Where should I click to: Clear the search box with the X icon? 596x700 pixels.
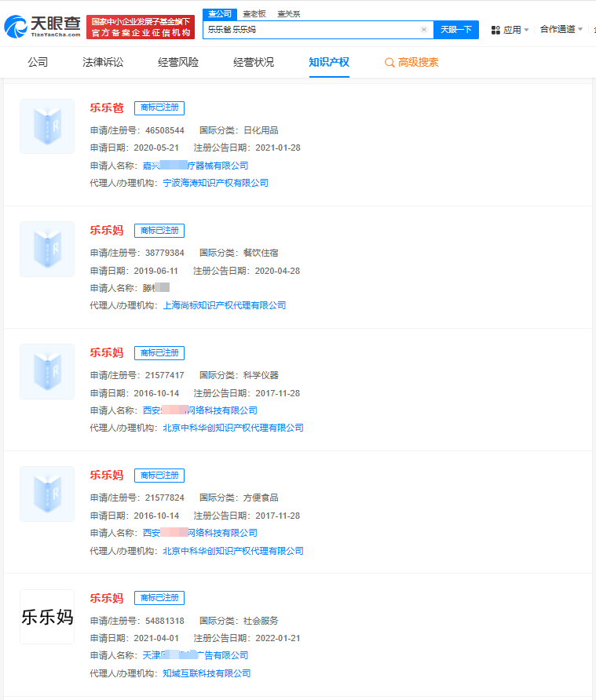click(x=424, y=30)
